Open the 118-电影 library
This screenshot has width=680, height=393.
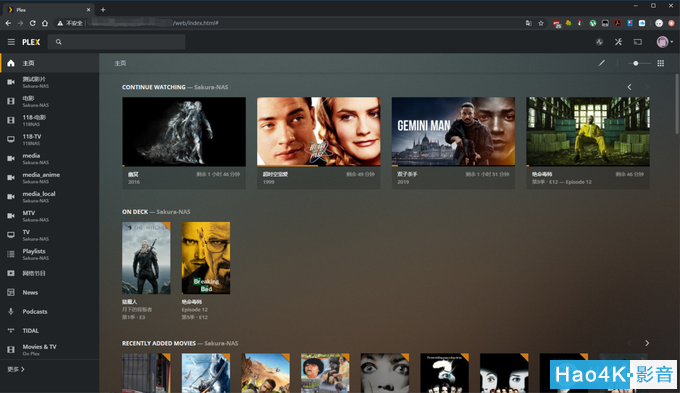[x=49, y=120]
